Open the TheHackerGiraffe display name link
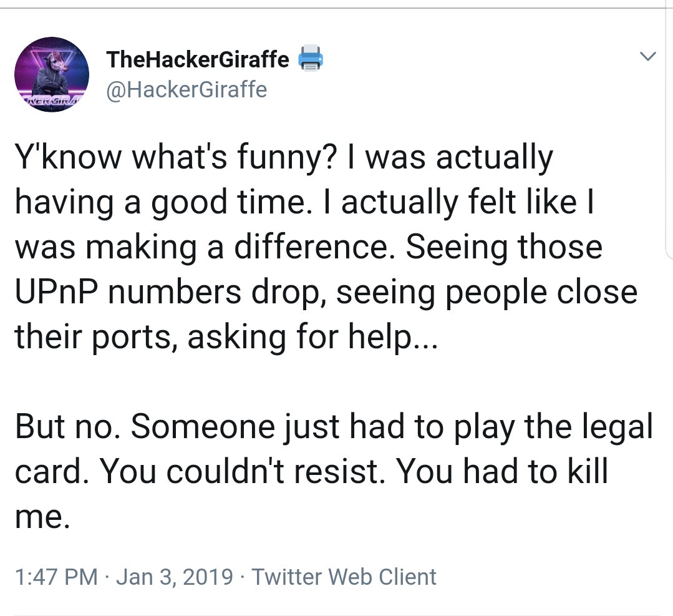 [x=198, y=59]
